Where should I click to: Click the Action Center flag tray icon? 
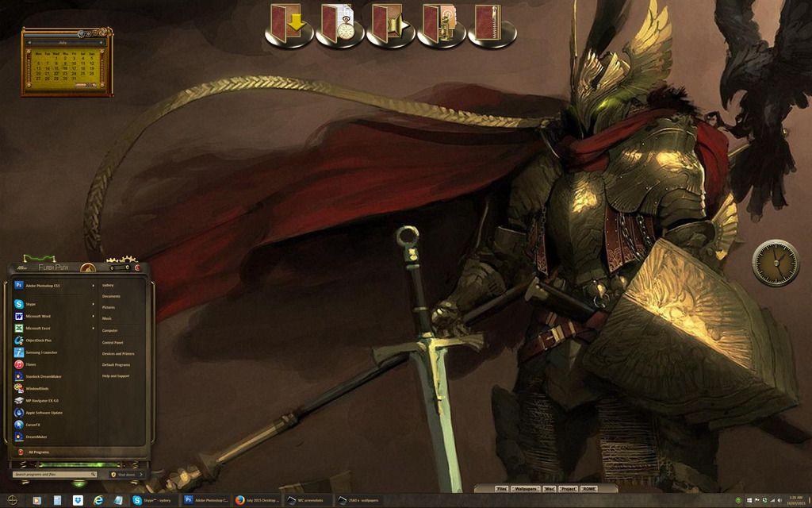[x=756, y=501]
